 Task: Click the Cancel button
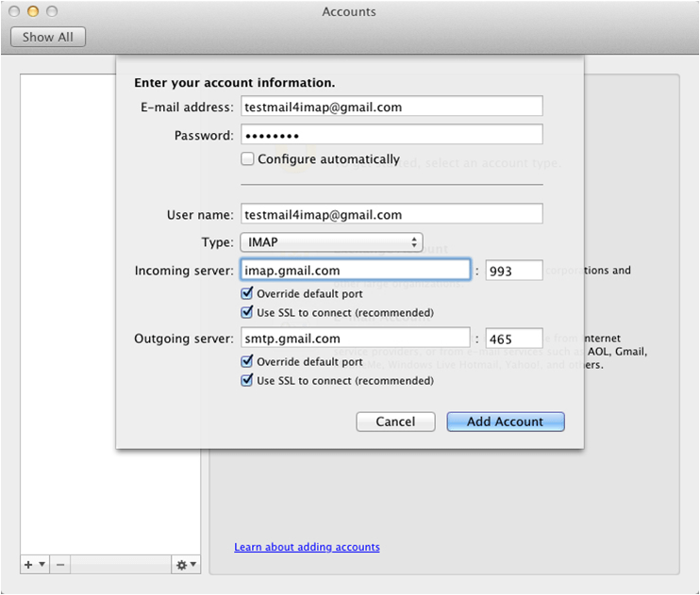(x=395, y=421)
